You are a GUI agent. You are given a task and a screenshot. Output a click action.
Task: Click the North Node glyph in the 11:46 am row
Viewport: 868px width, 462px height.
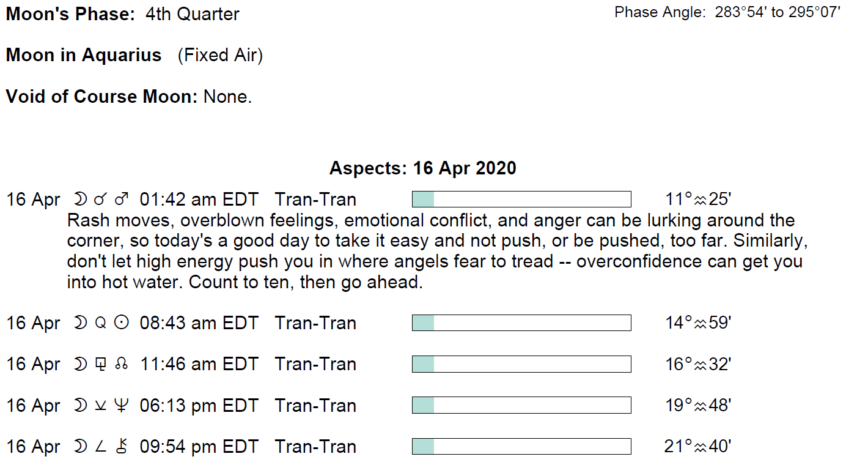[122, 365]
